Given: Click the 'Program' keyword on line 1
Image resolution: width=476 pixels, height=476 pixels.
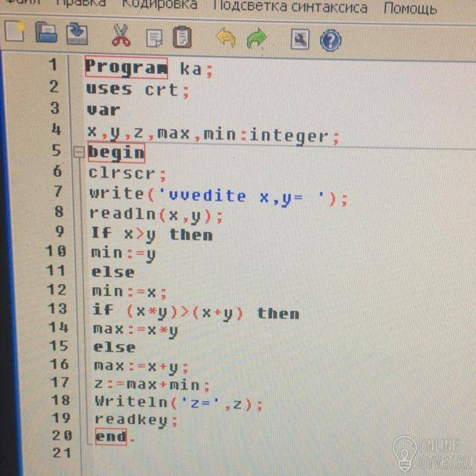Looking at the screenshot, I should click(x=126, y=68).
